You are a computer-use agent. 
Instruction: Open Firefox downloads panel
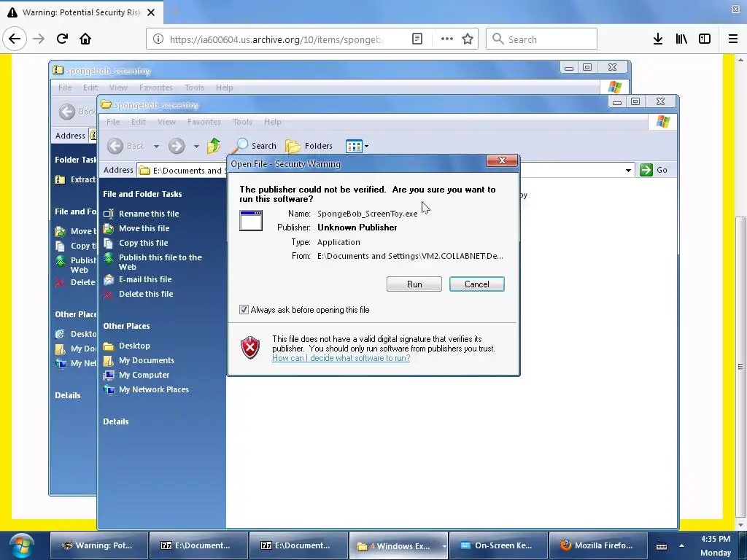coord(658,39)
